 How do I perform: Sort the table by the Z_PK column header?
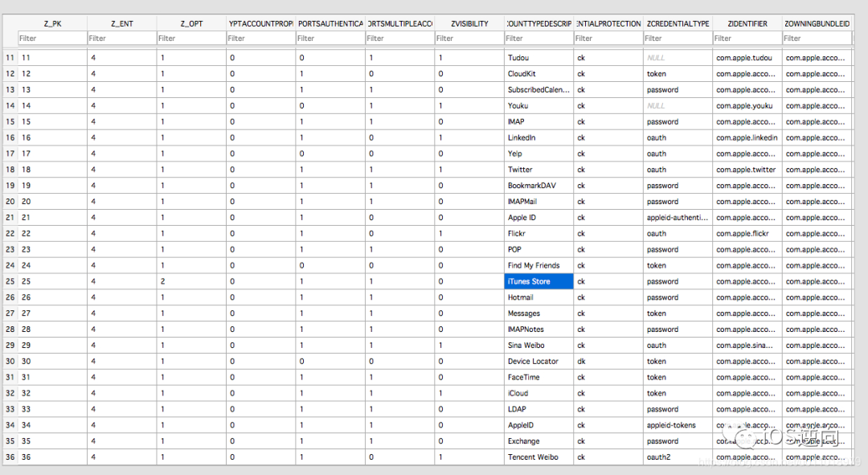(52, 24)
